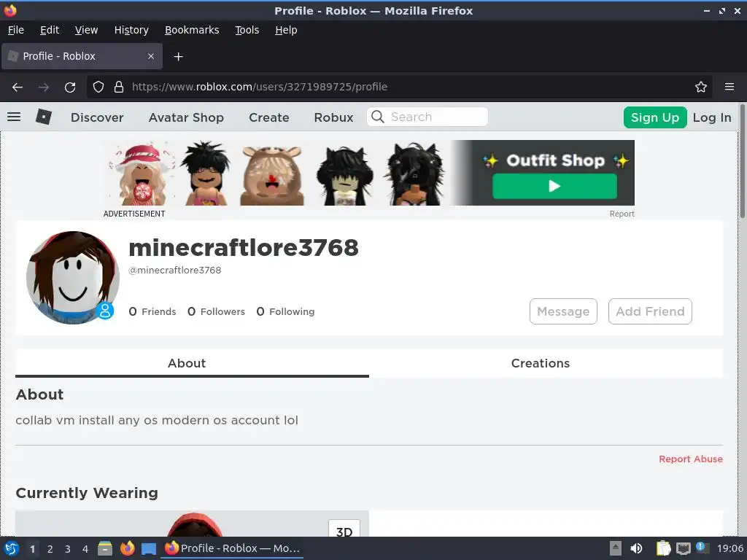
Task: Click the Outfit Shop ad banner characters
Action: (x=276, y=173)
